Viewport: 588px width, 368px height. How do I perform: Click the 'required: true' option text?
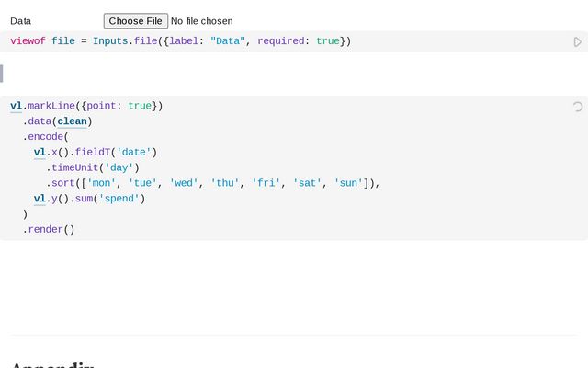[x=298, y=41]
